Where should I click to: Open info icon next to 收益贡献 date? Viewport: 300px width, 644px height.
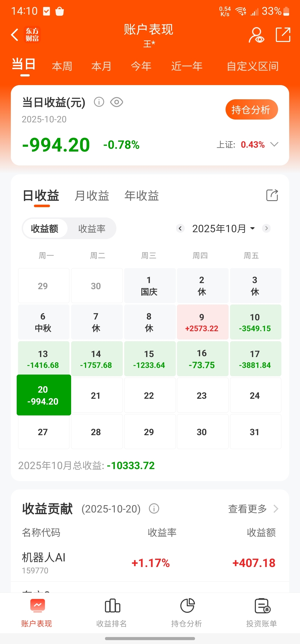[x=154, y=509]
